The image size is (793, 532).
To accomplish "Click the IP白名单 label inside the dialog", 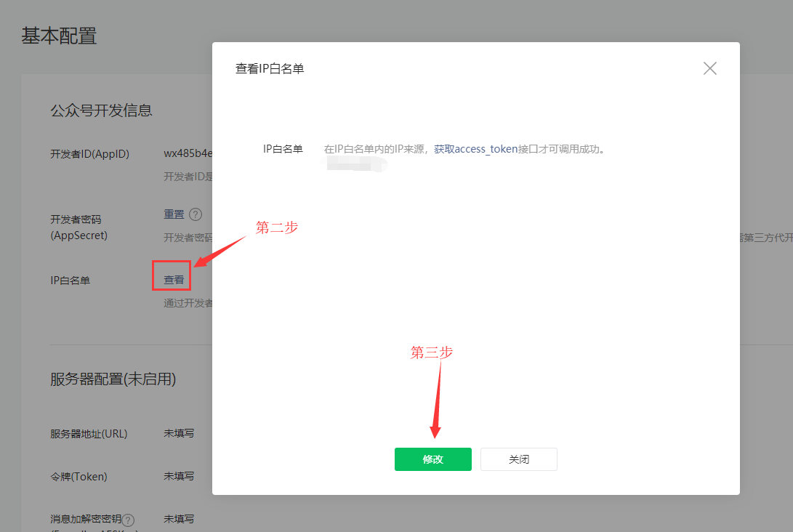I will pyautogui.click(x=282, y=148).
